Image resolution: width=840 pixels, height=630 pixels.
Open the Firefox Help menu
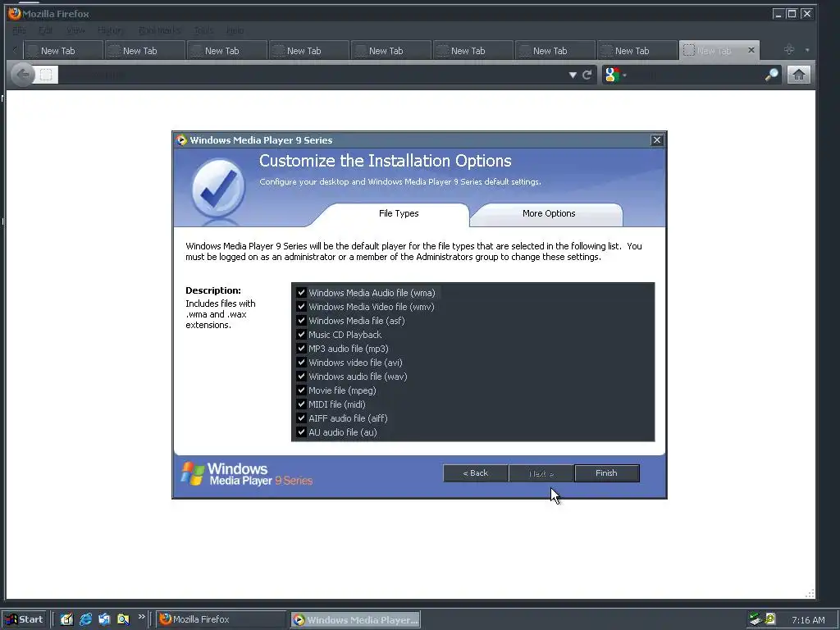235,30
